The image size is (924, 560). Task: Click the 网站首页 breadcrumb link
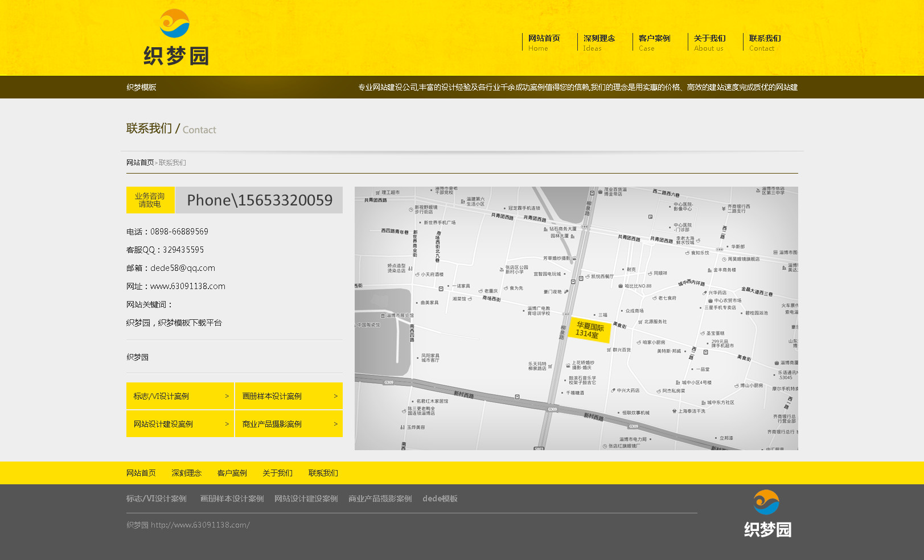(140, 163)
